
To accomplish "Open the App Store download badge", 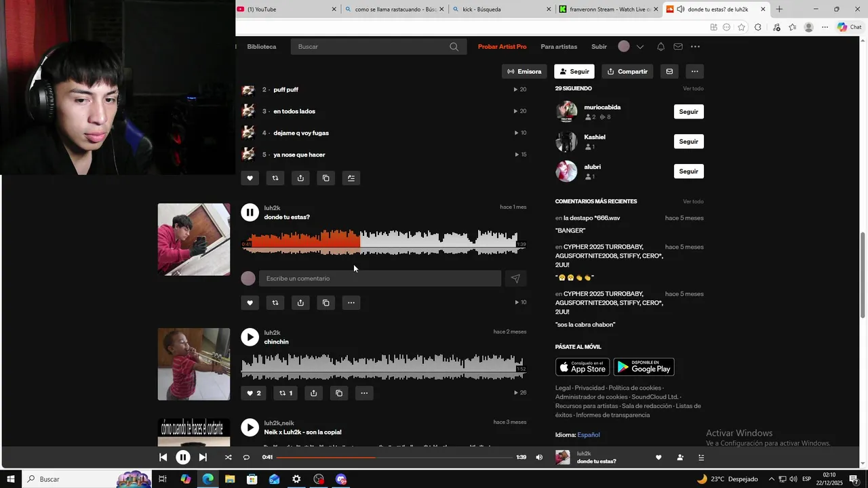I will 583,367.
